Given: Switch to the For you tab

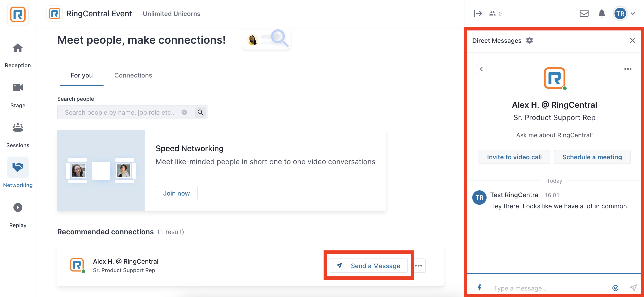Looking at the screenshot, I should (81, 75).
